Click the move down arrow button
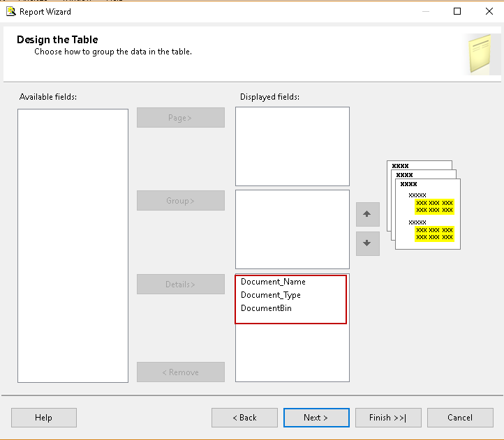504x440 pixels. pyautogui.click(x=367, y=244)
